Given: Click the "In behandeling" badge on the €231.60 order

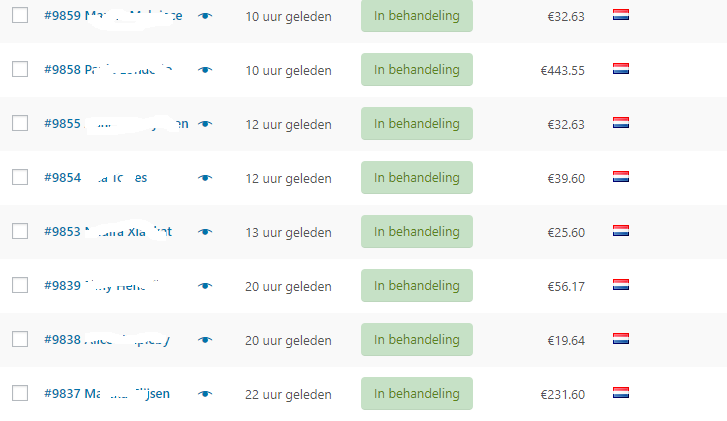Looking at the screenshot, I should tap(416, 394).
